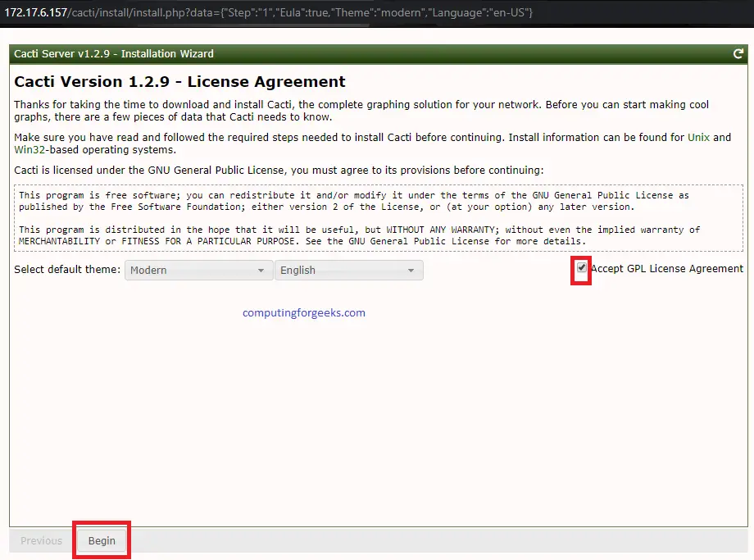The height and width of the screenshot is (560, 754).
Task: Click the Begin button
Action: coord(102,541)
